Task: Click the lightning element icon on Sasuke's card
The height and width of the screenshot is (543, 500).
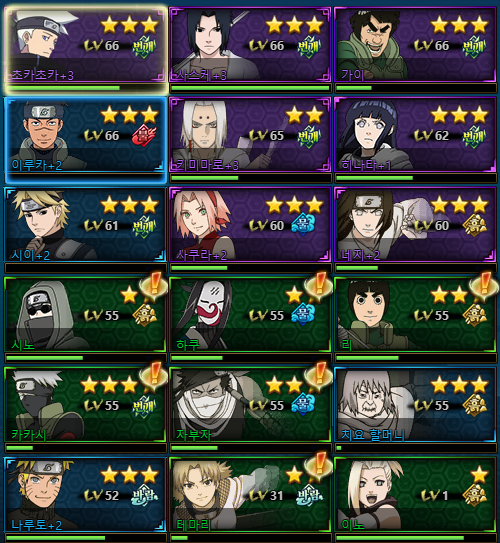Action: [308, 46]
